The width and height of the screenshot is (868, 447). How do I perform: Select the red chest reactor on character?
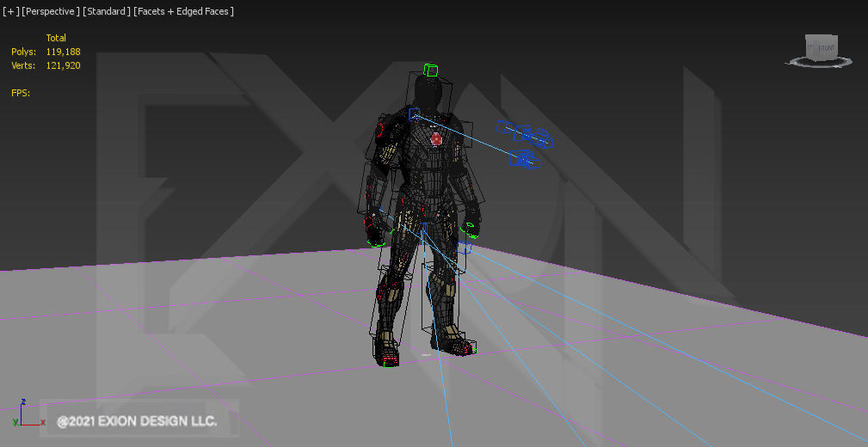pyautogui.click(x=436, y=139)
